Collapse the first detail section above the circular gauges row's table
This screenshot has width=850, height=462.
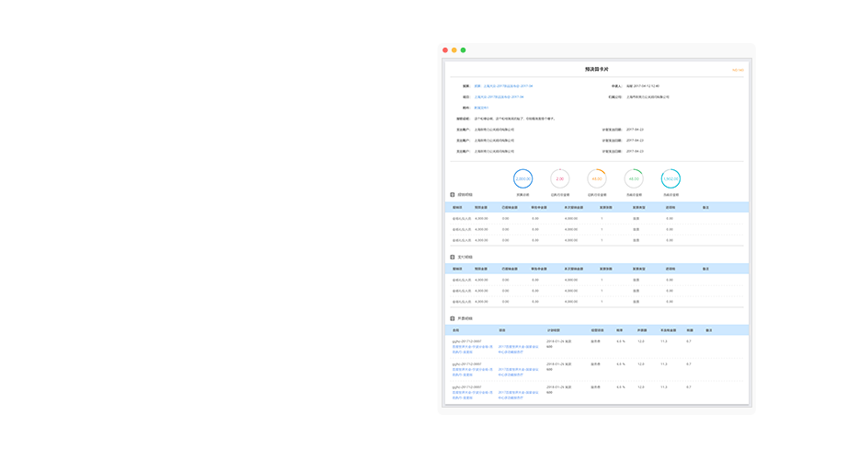(452, 195)
